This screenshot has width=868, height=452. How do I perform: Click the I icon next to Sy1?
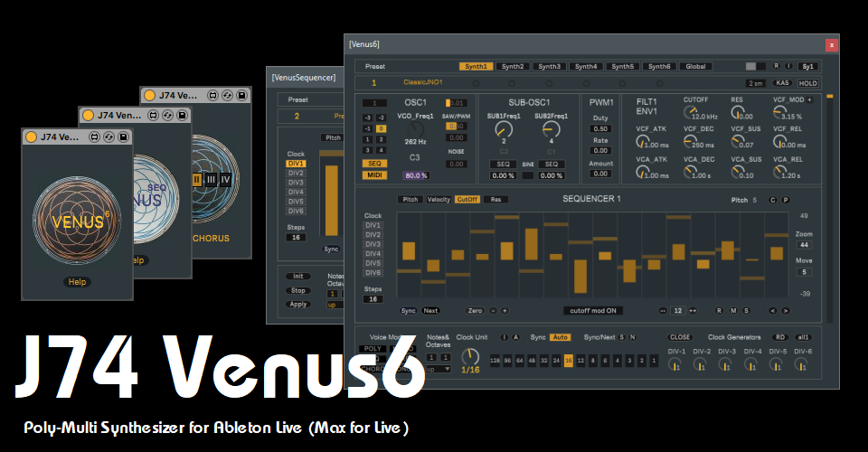[788, 66]
